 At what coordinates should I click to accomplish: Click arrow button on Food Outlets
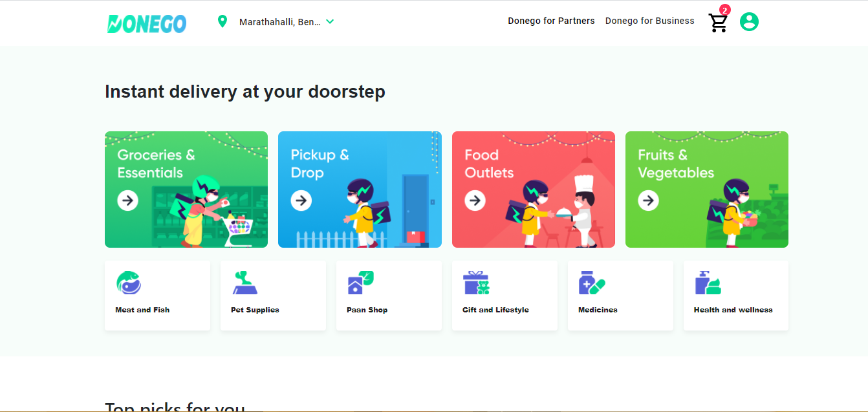click(475, 201)
